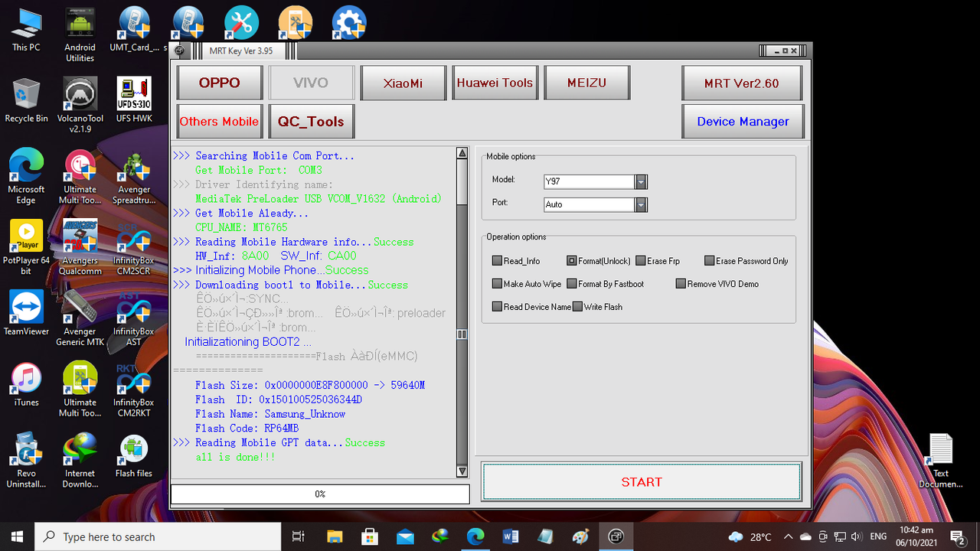Check the Write Flash option
This screenshot has height=551, width=980.
pyautogui.click(x=578, y=307)
